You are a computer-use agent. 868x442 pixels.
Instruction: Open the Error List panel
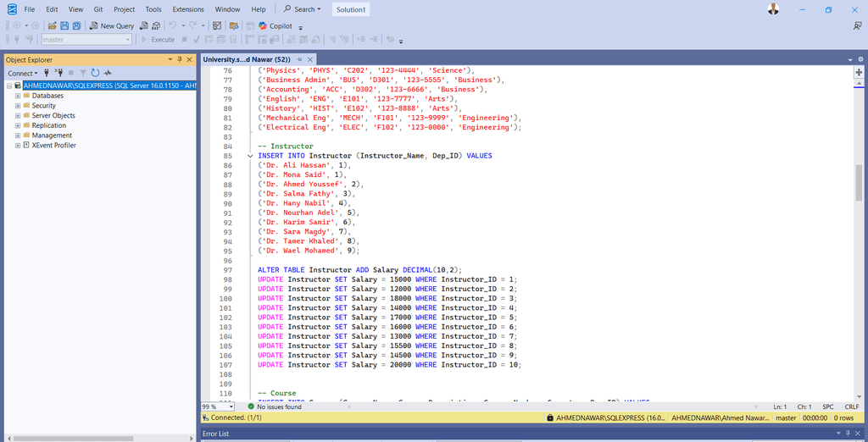215,434
